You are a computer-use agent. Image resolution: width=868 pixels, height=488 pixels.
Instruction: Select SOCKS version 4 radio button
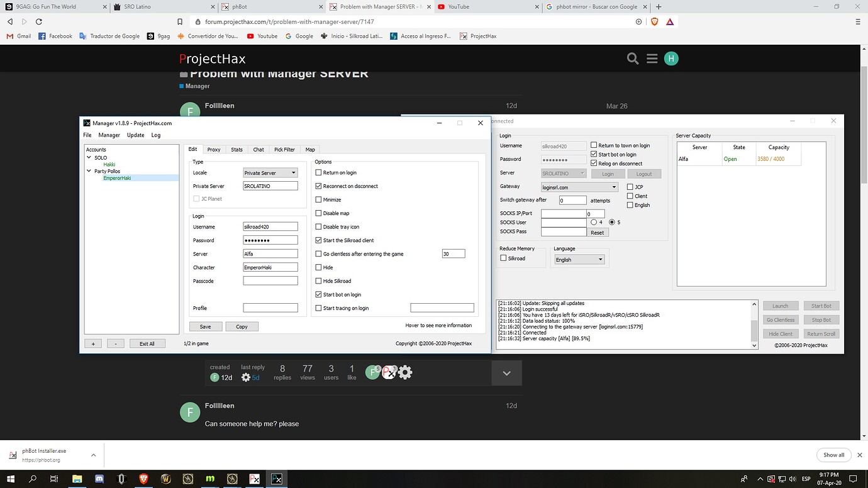(593, 222)
